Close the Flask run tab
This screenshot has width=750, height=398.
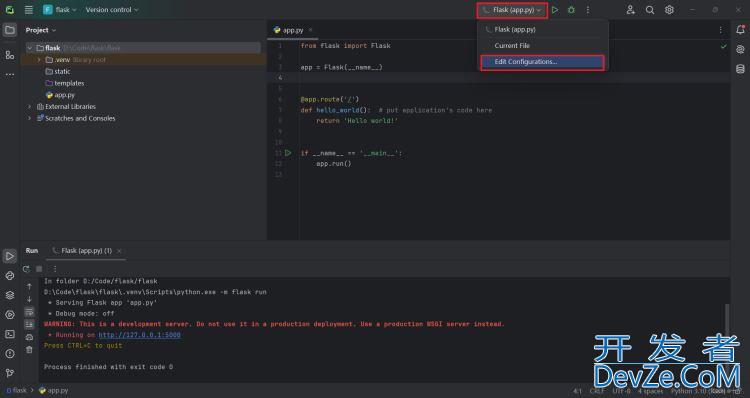(119, 251)
